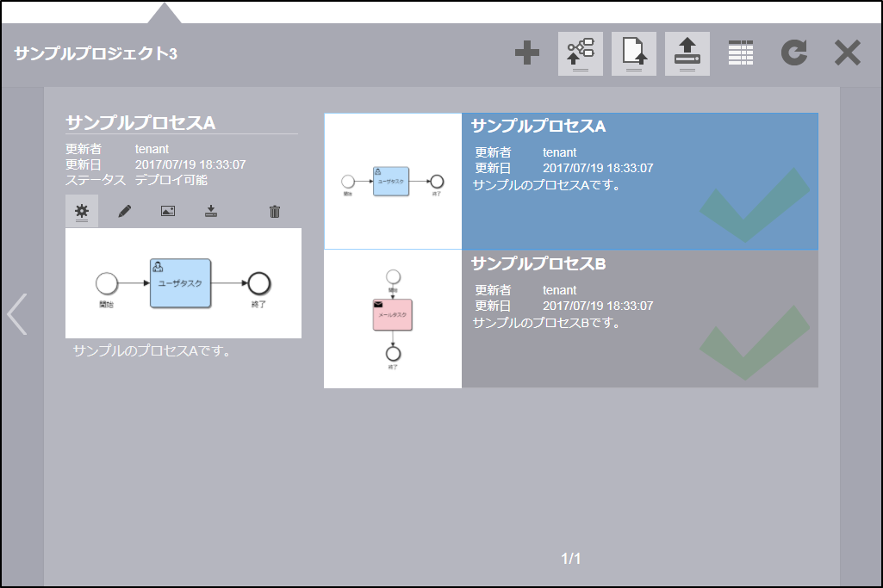This screenshot has width=883, height=588.
Task: Click the update date in the detail pane
Action: (x=190, y=165)
